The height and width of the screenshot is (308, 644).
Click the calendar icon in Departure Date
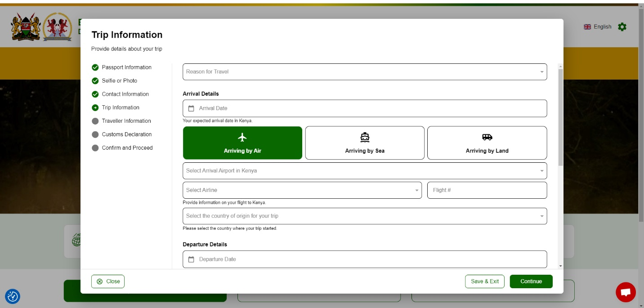click(x=191, y=259)
